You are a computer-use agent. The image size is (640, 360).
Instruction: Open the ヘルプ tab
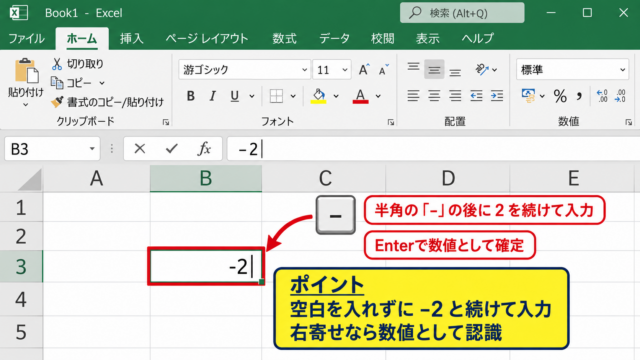point(478,39)
